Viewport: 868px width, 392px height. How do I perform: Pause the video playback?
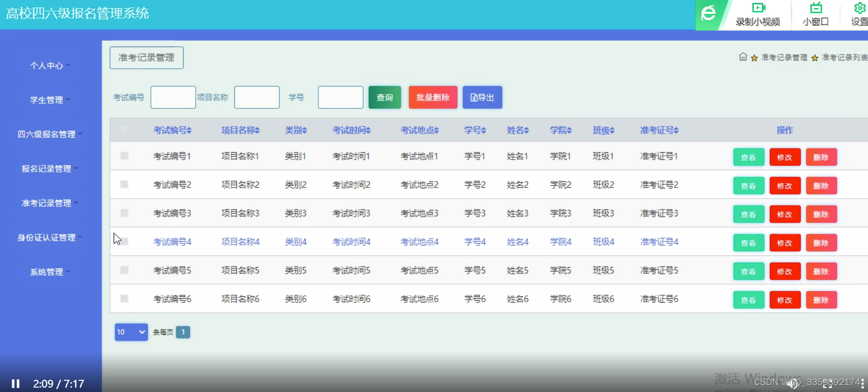coord(16,384)
